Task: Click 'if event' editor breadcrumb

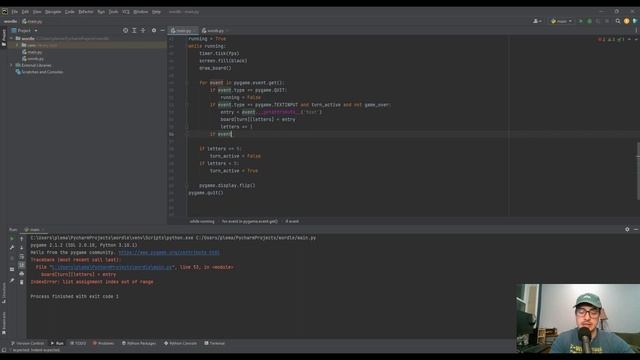Action: pyautogui.click(x=292, y=221)
